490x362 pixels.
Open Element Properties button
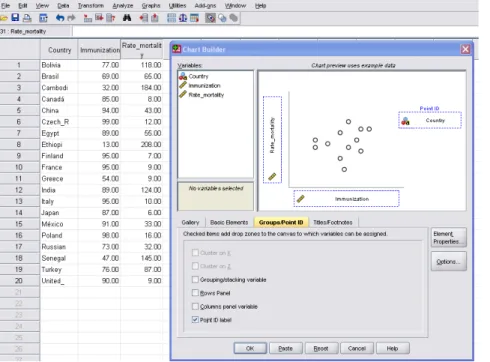pos(449,237)
